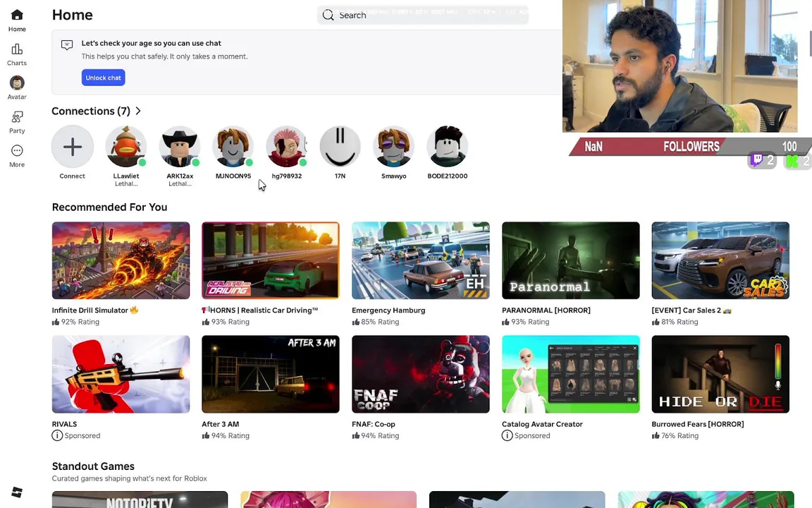Viewport: 812px width, 508px height.
Task: Open Infinite Drill Simulator game thumbnail
Action: [121, 260]
